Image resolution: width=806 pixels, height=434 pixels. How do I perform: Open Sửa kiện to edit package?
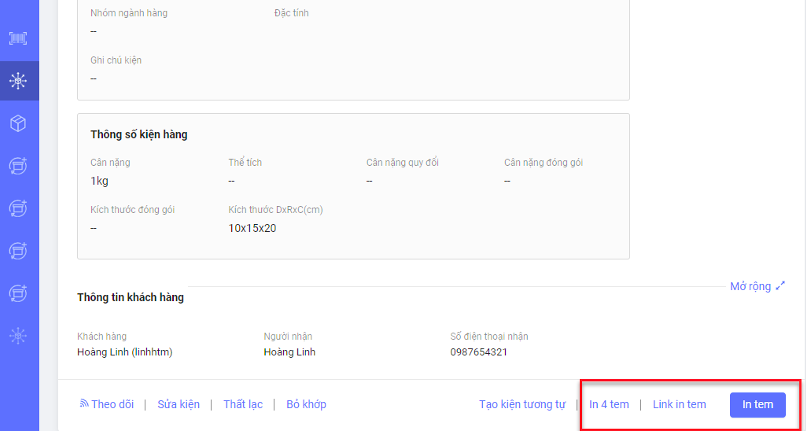click(178, 404)
